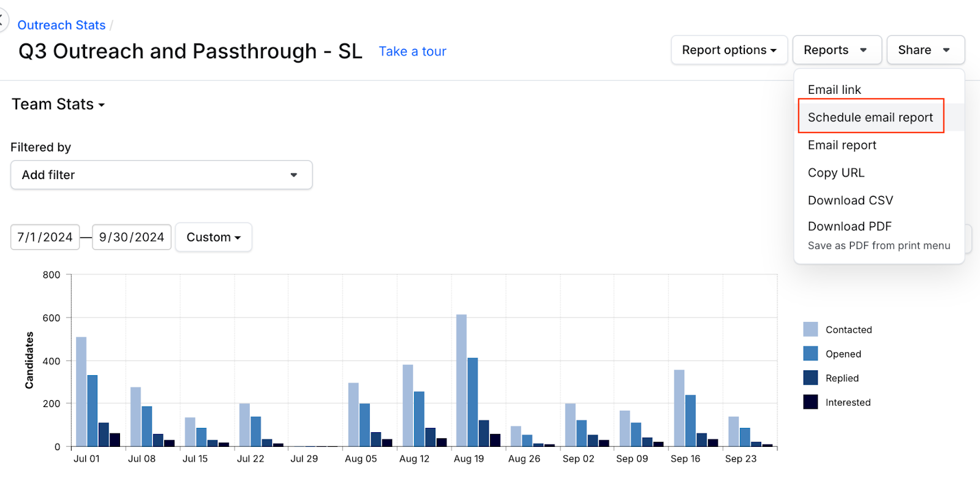Open the Report options dropdown
Image resolution: width=980 pixels, height=480 pixels.
coord(729,50)
